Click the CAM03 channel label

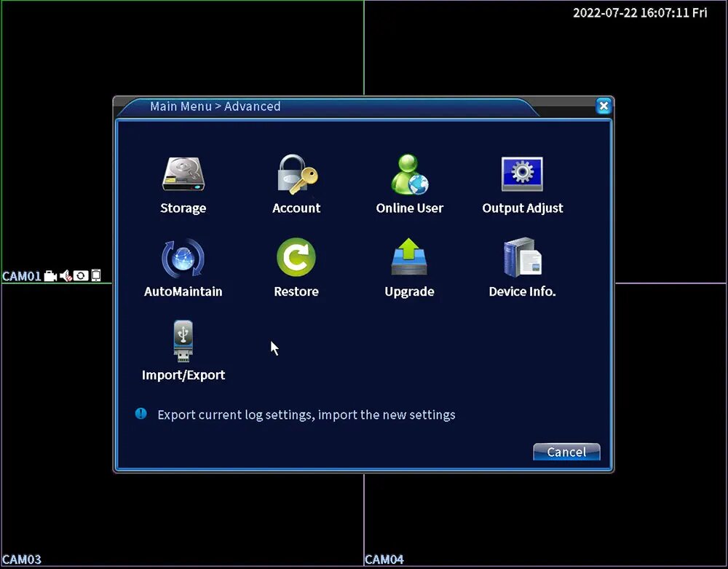(21, 560)
